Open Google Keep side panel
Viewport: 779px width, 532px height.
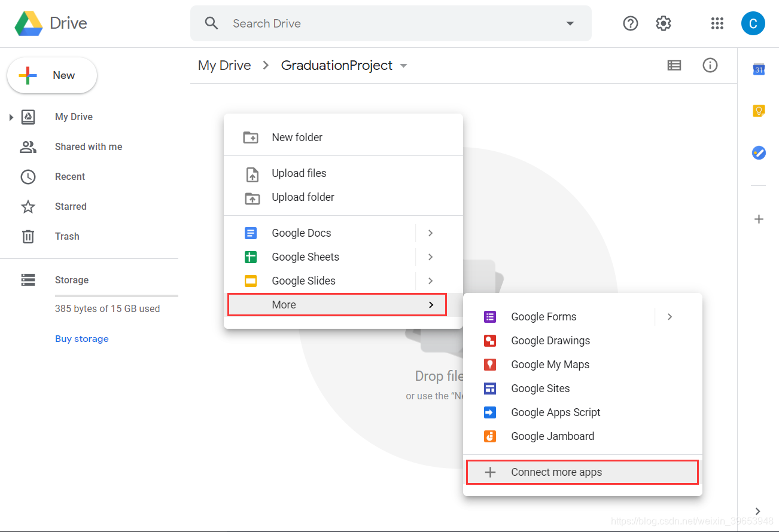click(x=759, y=111)
